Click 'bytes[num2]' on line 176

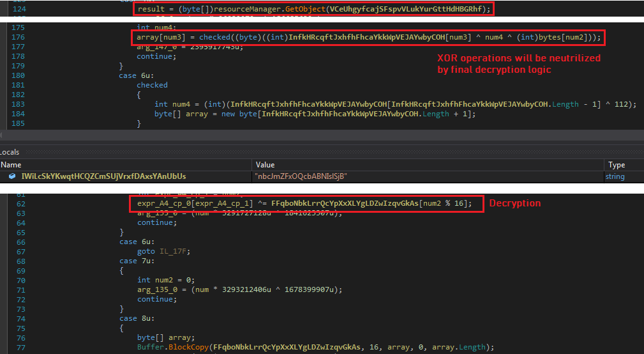point(563,38)
